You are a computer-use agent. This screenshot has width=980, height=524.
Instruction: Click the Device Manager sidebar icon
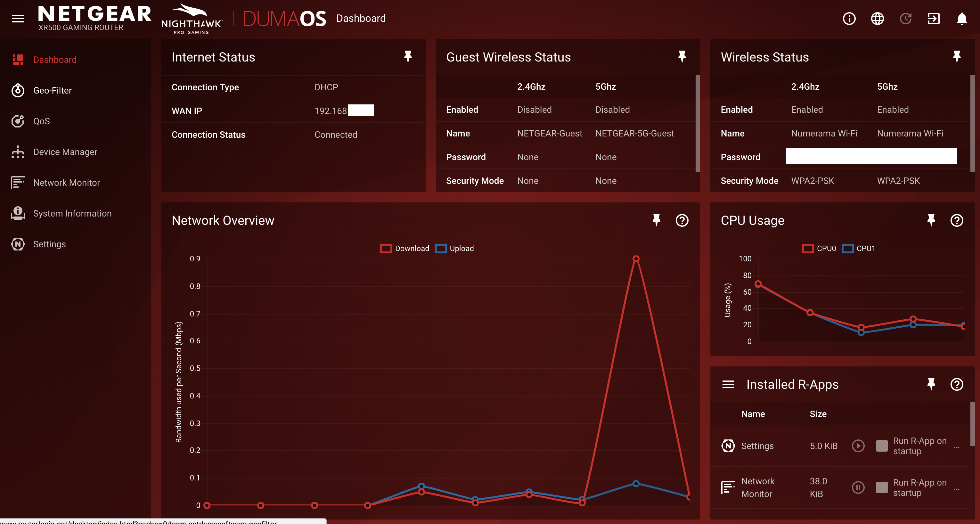[x=18, y=152]
